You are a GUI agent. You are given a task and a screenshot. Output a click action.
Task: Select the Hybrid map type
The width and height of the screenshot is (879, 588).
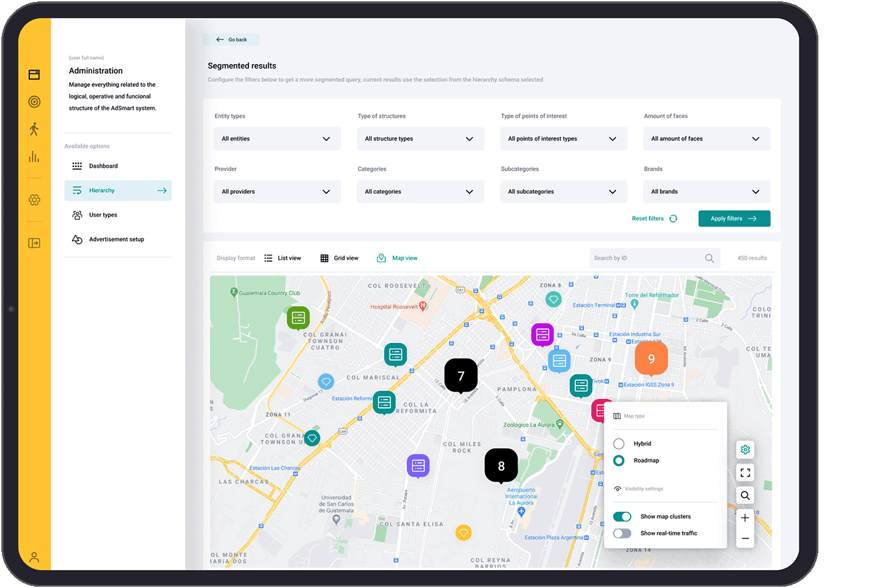pyautogui.click(x=619, y=443)
